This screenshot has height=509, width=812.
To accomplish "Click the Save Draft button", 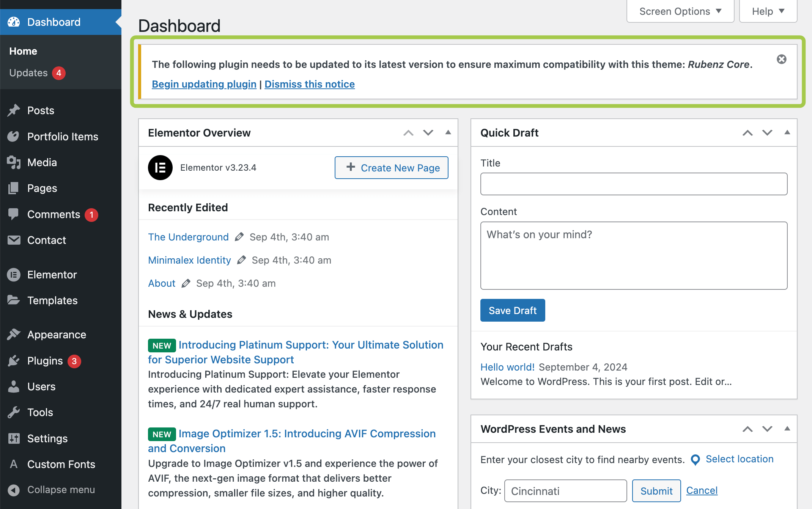I will (512, 310).
